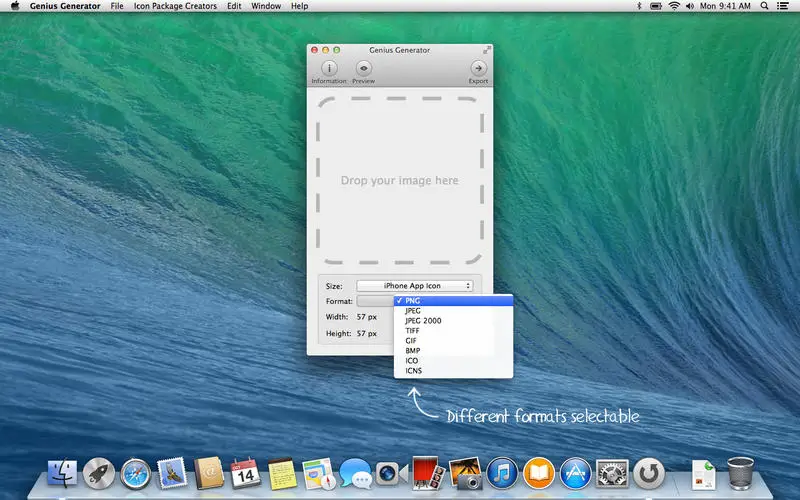800x500 pixels.
Task: Select ICO in the format list
Action: (453, 360)
